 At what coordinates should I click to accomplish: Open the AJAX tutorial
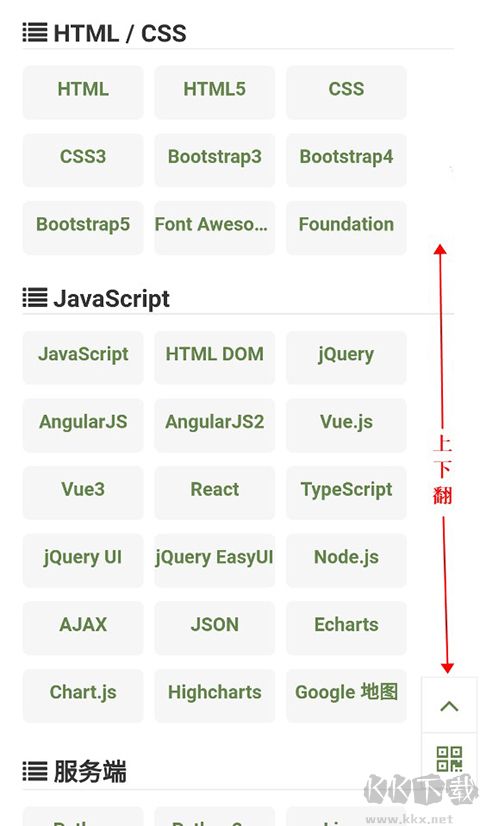tap(83, 628)
